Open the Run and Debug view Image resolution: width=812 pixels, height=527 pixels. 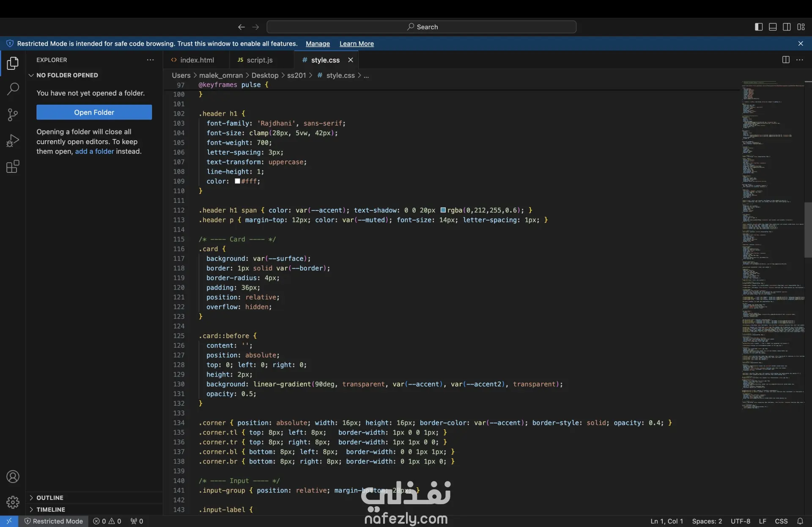(x=13, y=140)
